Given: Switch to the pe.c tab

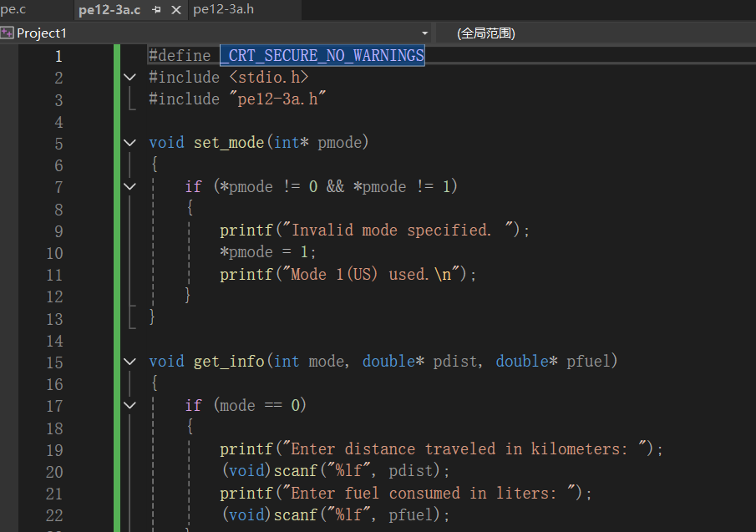Looking at the screenshot, I should coord(13,10).
